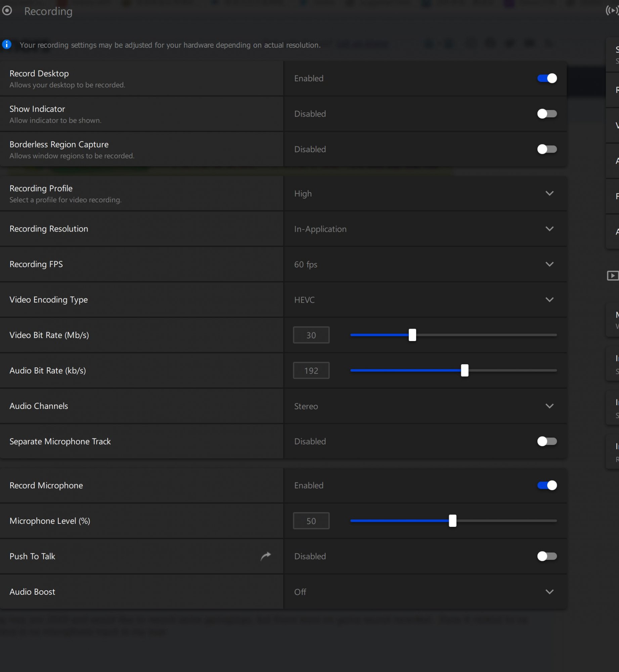Click the Recording section icon in header
The width and height of the screenshot is (619, 672).
7,11
